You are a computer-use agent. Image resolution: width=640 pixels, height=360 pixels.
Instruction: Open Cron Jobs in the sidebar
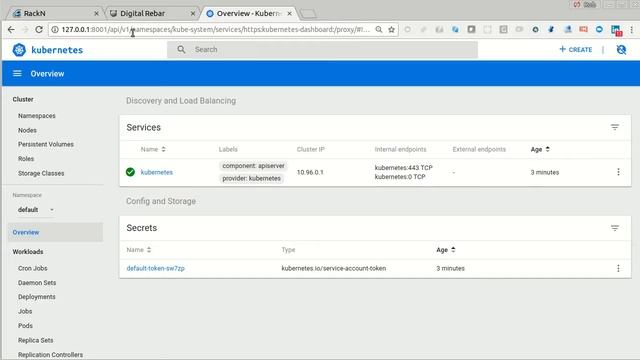[x=33, y=268]
